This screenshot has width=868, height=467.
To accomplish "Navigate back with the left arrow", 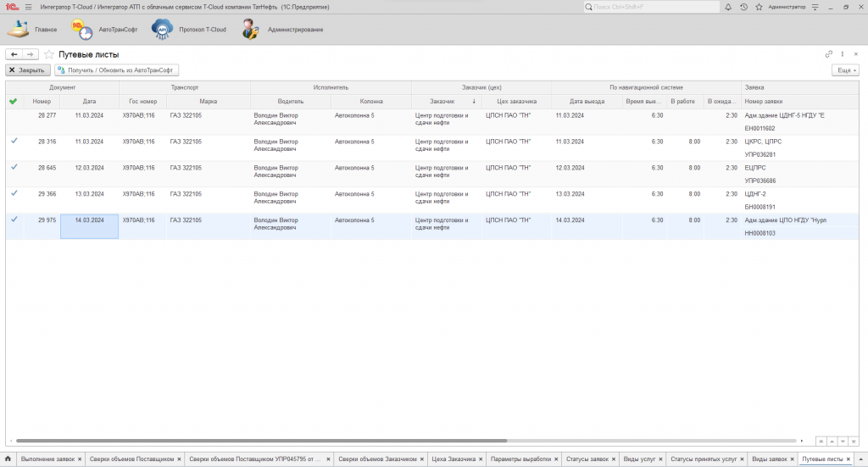I will 14,54.
